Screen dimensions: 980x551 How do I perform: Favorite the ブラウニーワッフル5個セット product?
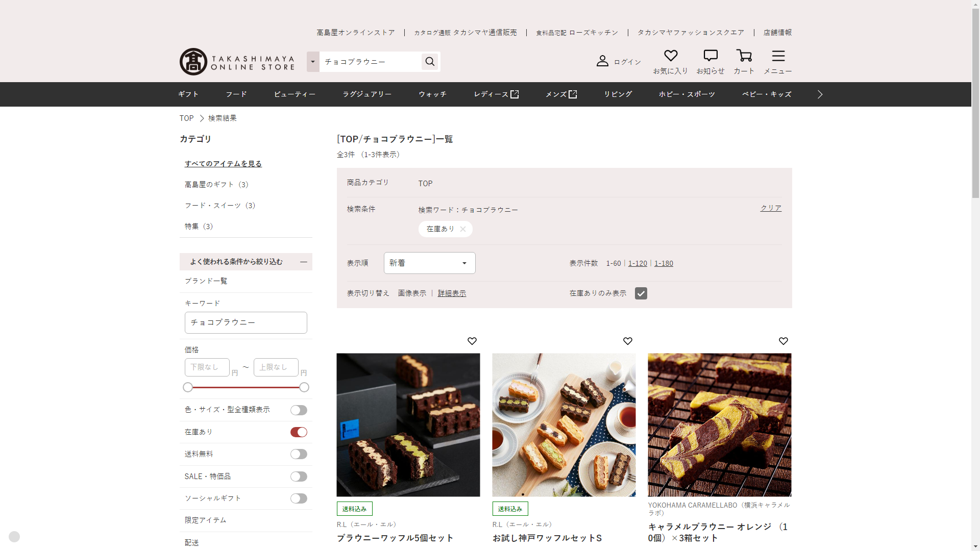point(472,341)
